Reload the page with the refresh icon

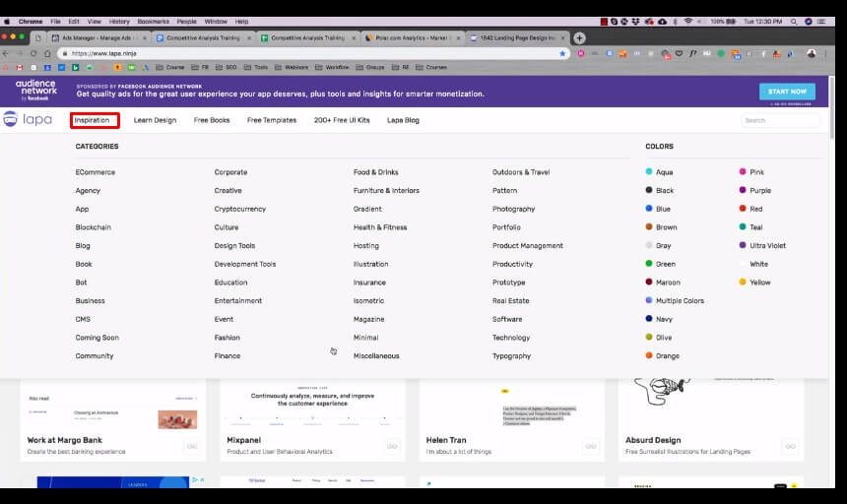point(33,53)
